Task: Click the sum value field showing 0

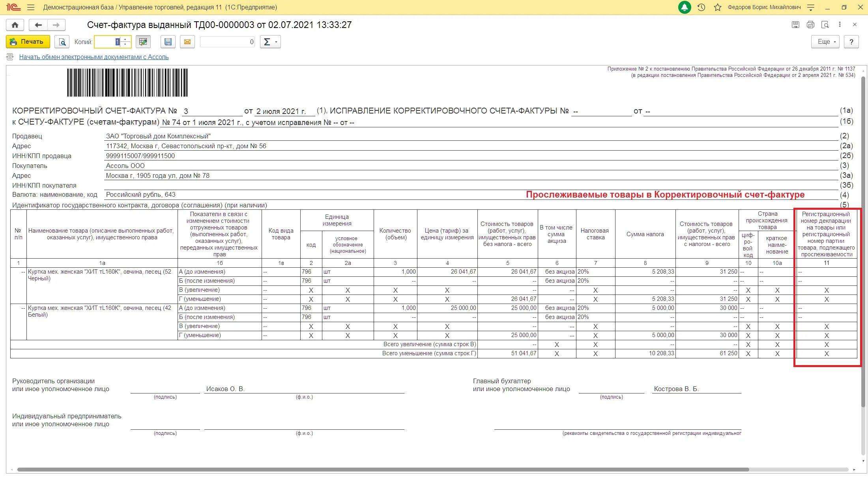Action: coord(228,42)
